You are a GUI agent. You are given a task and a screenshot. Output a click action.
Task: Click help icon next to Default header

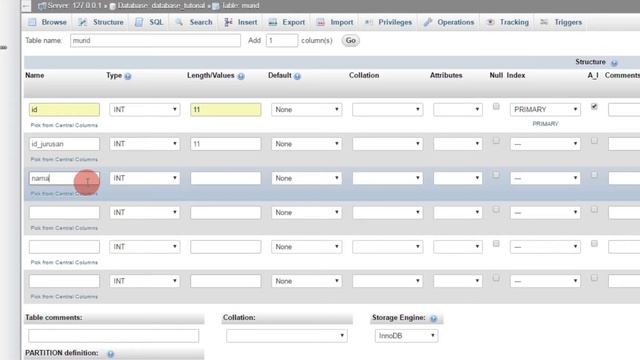coord(297,76)
